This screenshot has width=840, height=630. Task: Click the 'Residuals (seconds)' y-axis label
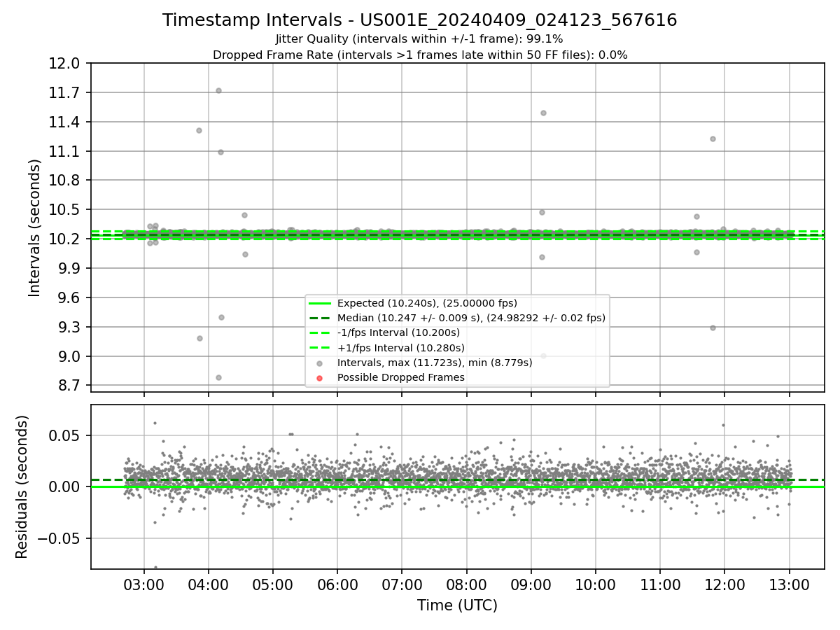coord(22,486)
